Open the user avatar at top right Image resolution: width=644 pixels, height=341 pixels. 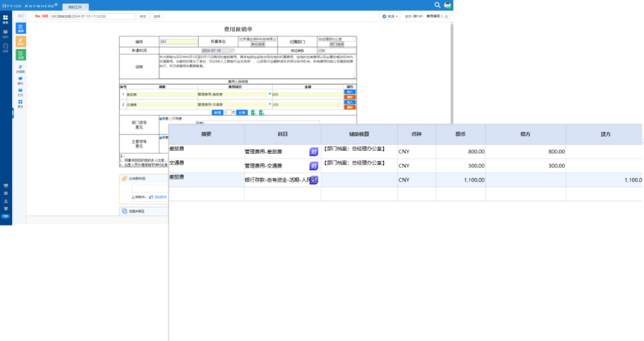point(448,5)
